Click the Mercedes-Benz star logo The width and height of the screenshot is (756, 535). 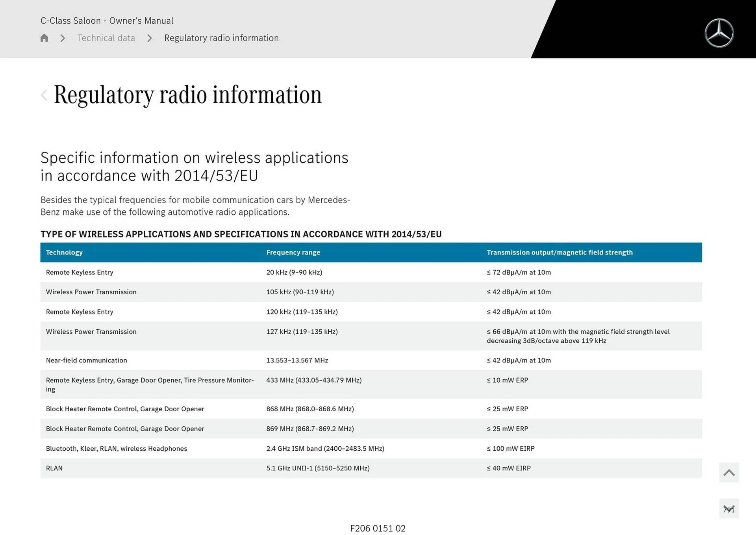coord(720,33)
